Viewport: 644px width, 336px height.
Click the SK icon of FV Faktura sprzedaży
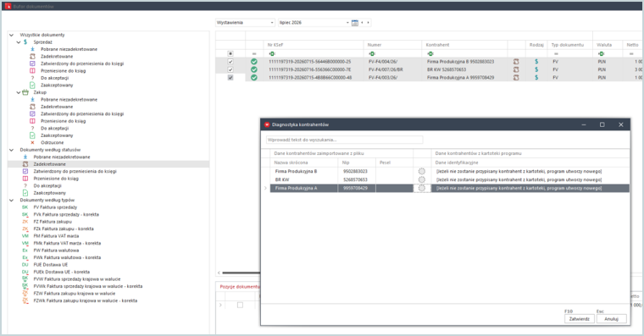25,207
